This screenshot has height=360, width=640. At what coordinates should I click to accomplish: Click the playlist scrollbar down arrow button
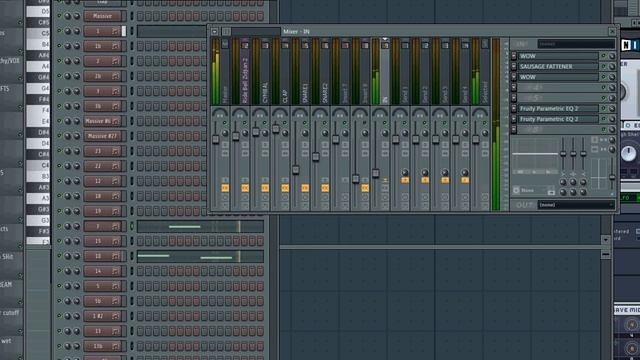(x=605, y=240)
